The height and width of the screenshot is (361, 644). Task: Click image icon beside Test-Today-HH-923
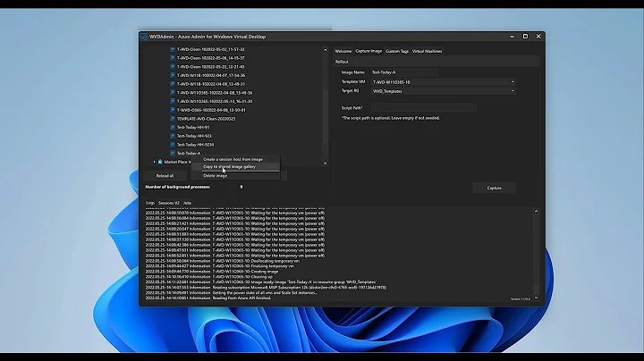point(173,136)
